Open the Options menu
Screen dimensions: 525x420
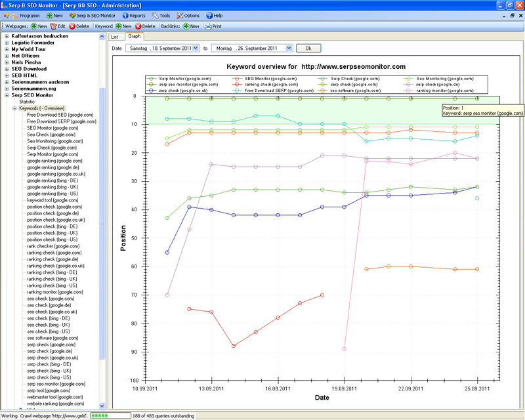pos(188,16)
